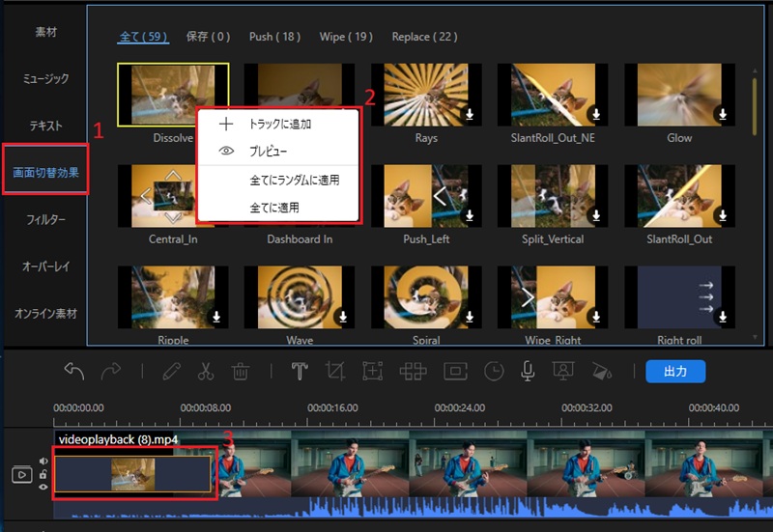The height and width of the screenshot is (532, 773).
Task: Choose 全てに適用 menu entry
Action: pyautogui.click(x=277, y=208)
